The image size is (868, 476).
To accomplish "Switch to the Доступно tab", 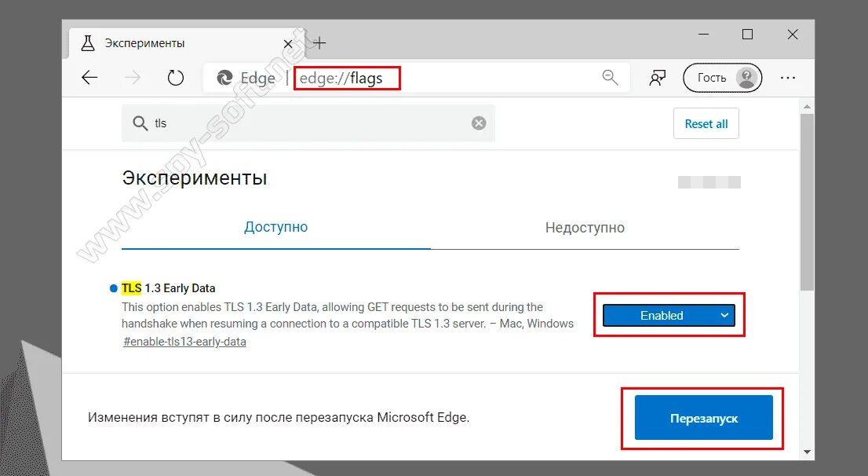I will click(275, 227).
